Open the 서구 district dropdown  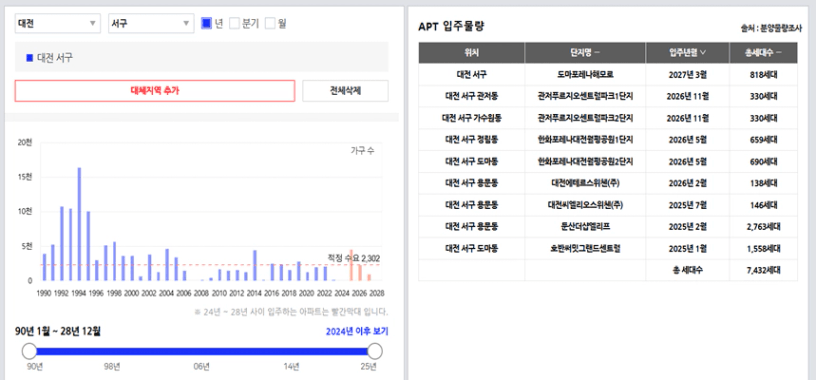[x=151, y=23]
